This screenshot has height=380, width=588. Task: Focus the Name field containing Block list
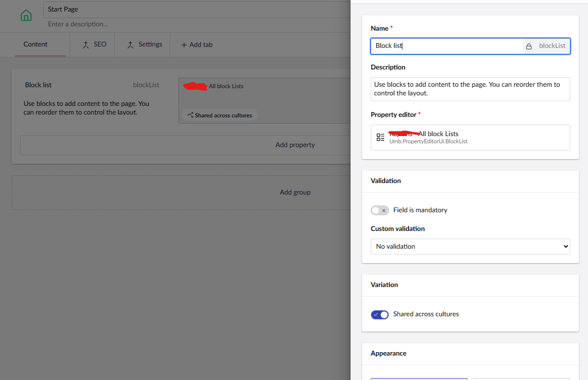(x=446, y=46)
